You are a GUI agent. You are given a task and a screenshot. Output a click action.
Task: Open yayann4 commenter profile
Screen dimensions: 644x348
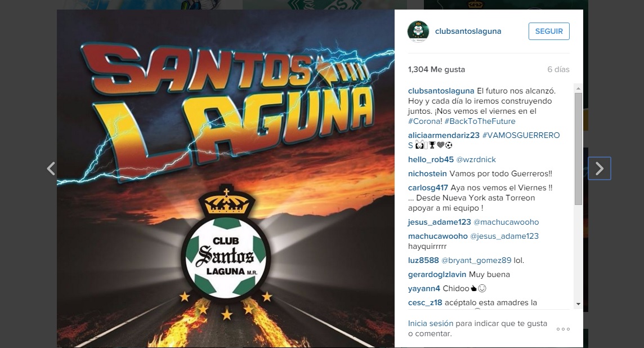pyautogui.click(x=424, y=288)
